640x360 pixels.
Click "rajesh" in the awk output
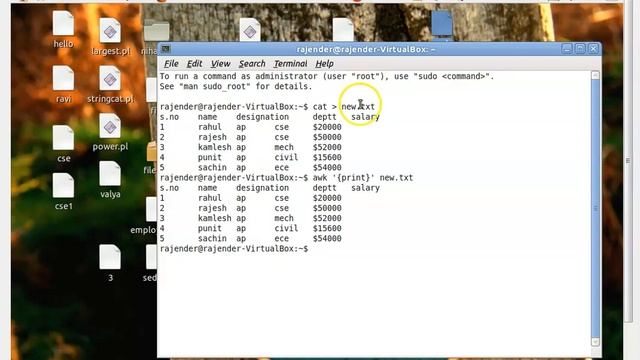(x=212, y=208)
